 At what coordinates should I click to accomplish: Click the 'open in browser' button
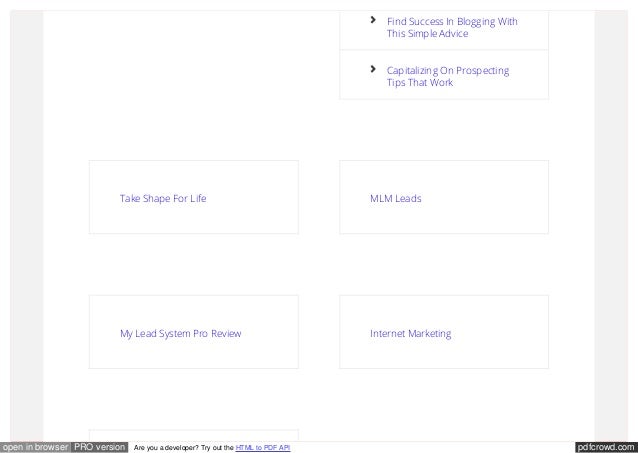pyautogui.click(x=35, y=447)
